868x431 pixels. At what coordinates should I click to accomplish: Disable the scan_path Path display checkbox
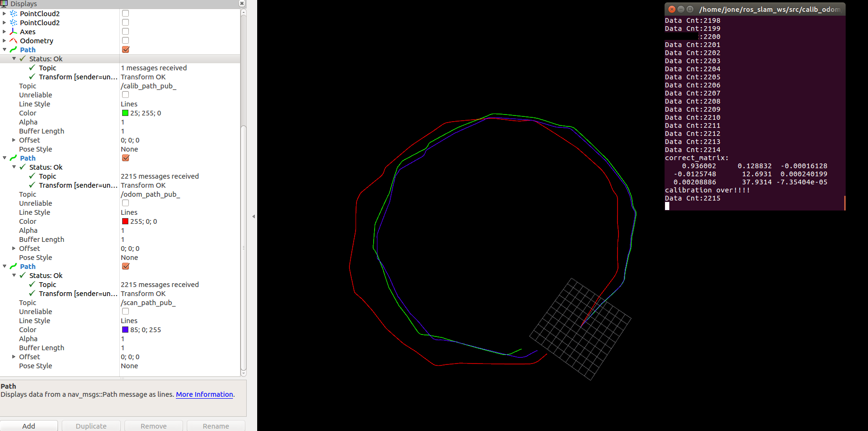125,266
